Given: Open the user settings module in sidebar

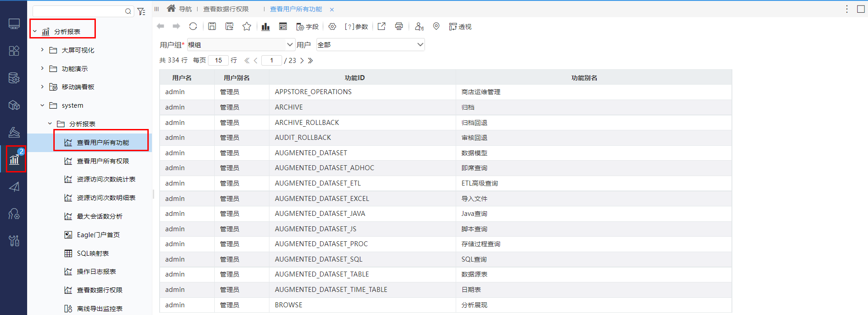Looking at the screenshot, I should click(14, 214).
